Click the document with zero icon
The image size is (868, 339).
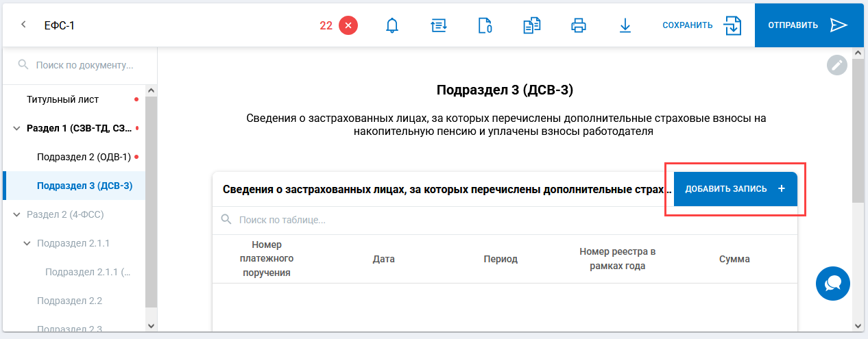tap(485, 25)
